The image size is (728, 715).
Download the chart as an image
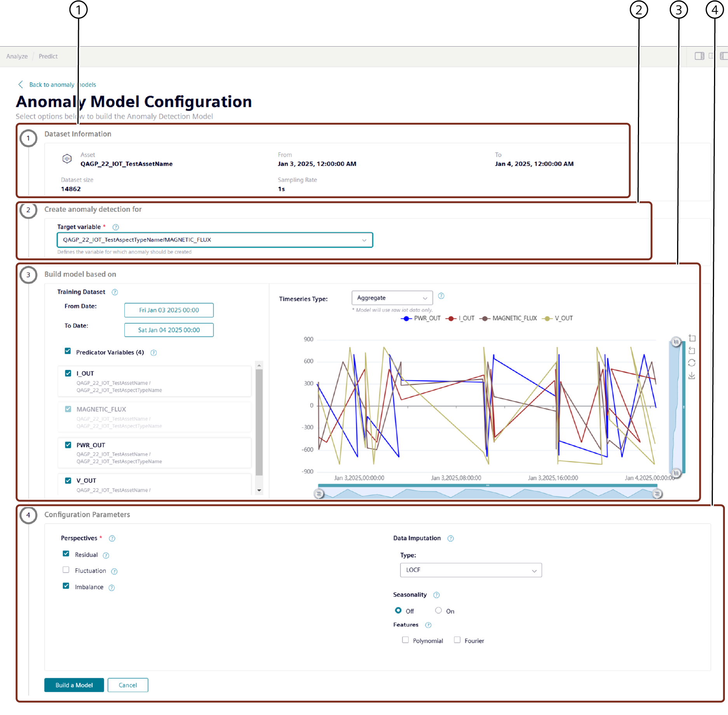coord(692,376)
